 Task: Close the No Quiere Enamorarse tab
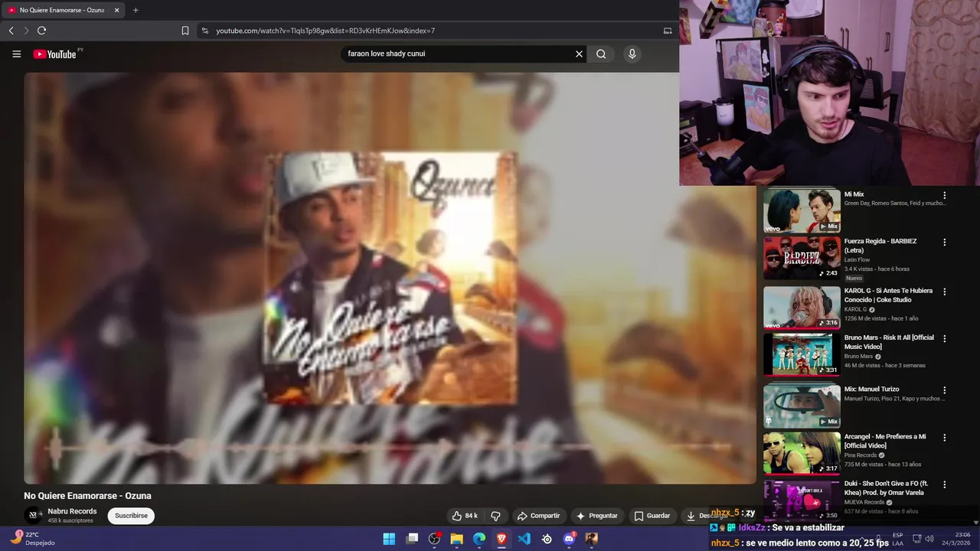(116, 10)
